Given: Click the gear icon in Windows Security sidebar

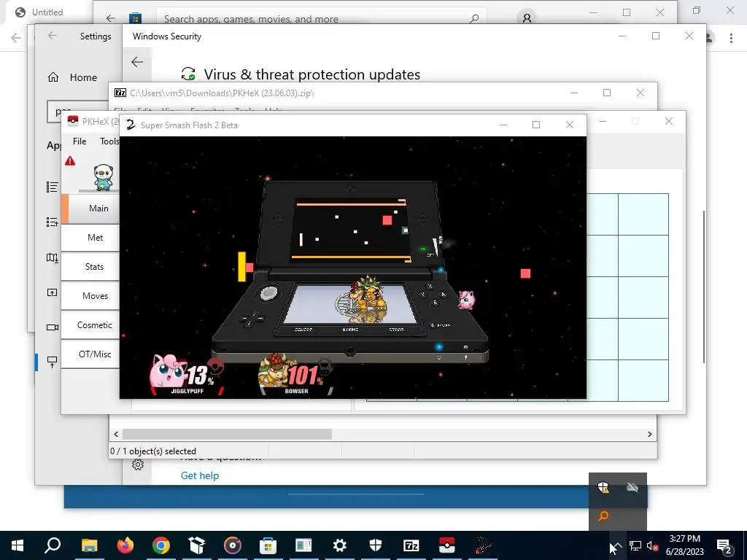Looking at the screenshot, I should (x=138, y=464).
